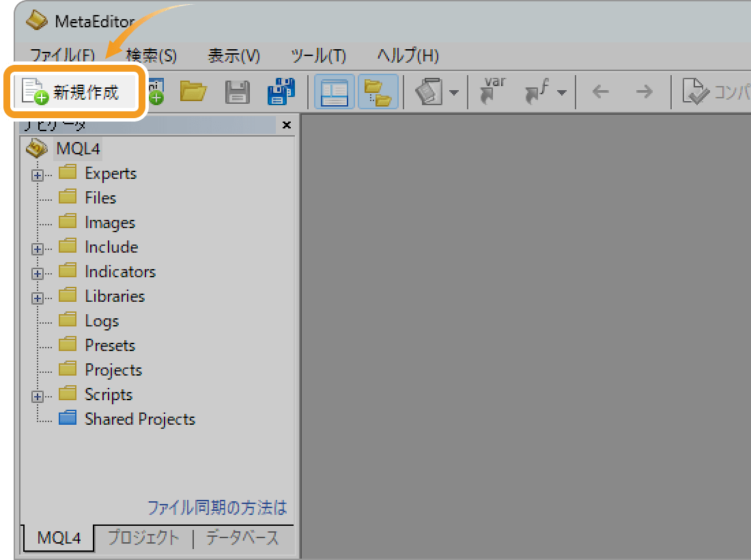Switch to the プロジェクト tab
The height and width of the screenshot is (560, 751).
click(x=143, y=537)
